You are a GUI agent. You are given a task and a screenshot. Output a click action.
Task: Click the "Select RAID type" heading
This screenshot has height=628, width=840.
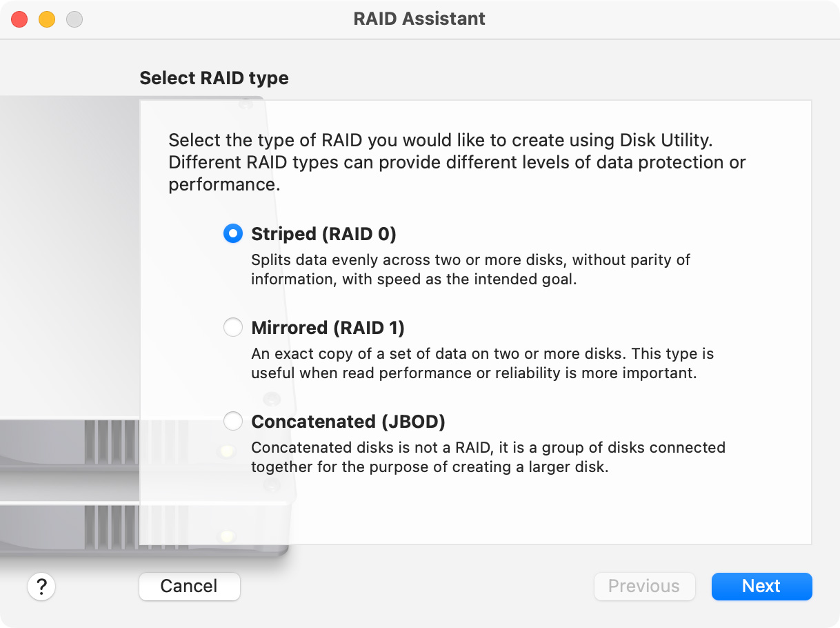point(214,78)
